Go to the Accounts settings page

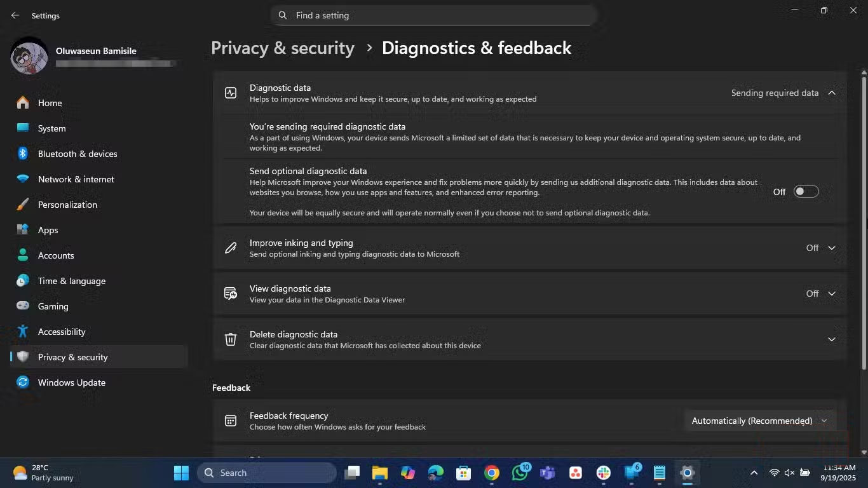pos(56,255)
